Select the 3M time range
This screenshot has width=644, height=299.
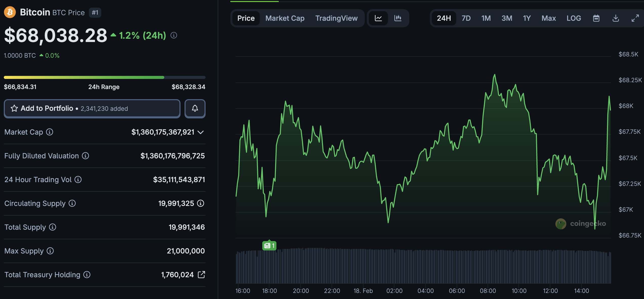[x=507, y=18]
